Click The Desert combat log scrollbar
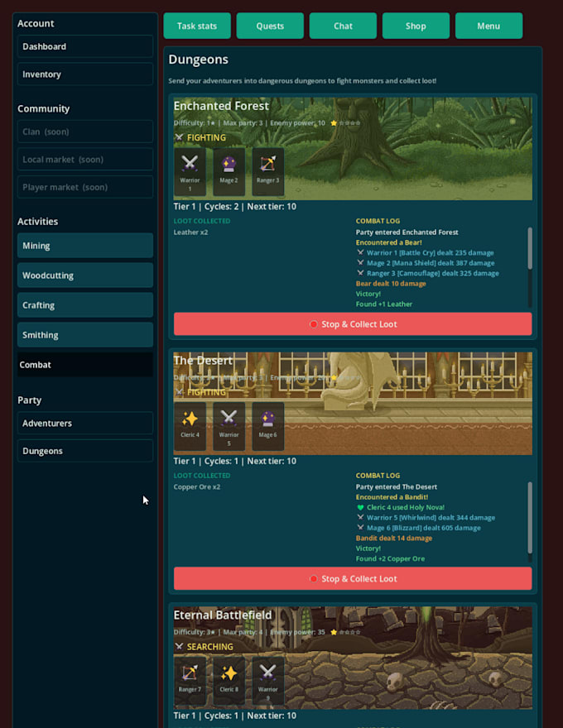The width and height of the screenshot is (563, 728). click(x=530, y=517)
